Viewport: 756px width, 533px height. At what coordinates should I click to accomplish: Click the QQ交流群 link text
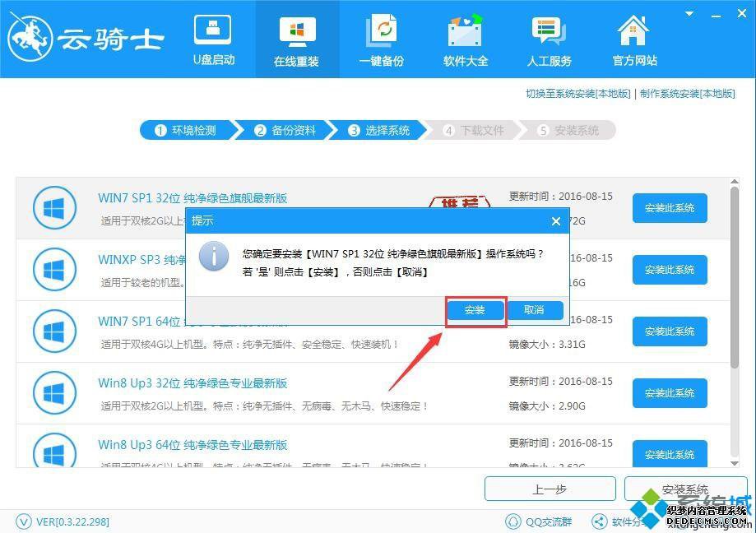pos(549,522)
